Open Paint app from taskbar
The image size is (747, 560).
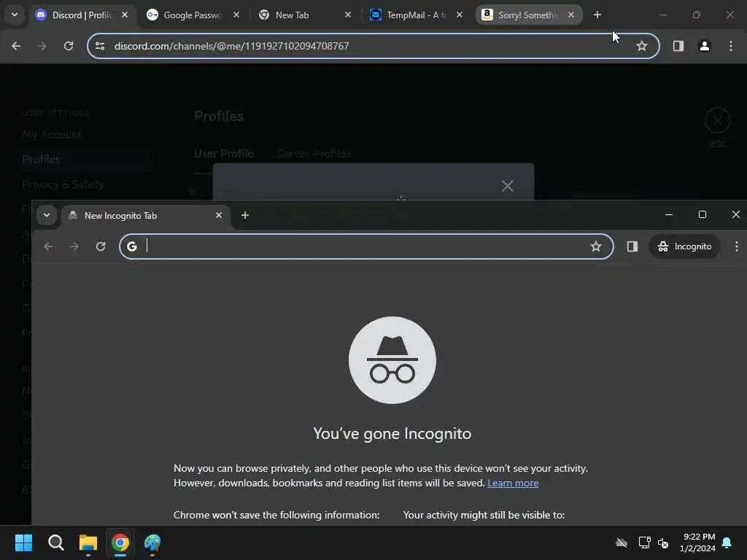pos(152,542)
